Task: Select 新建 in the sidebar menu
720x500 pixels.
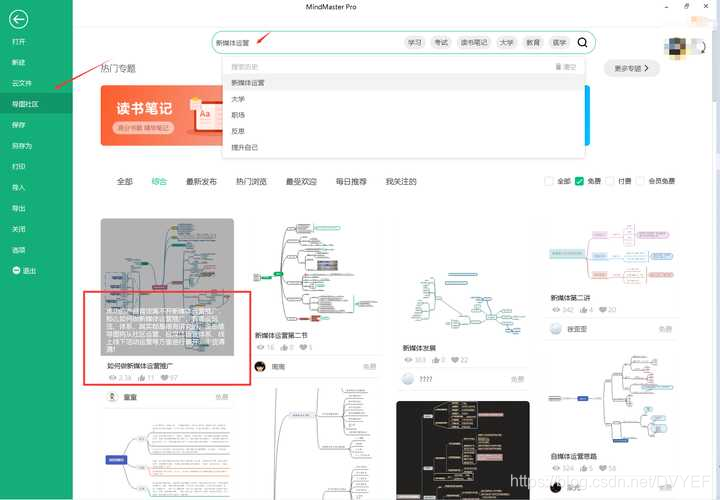Action: click(19, 62)
